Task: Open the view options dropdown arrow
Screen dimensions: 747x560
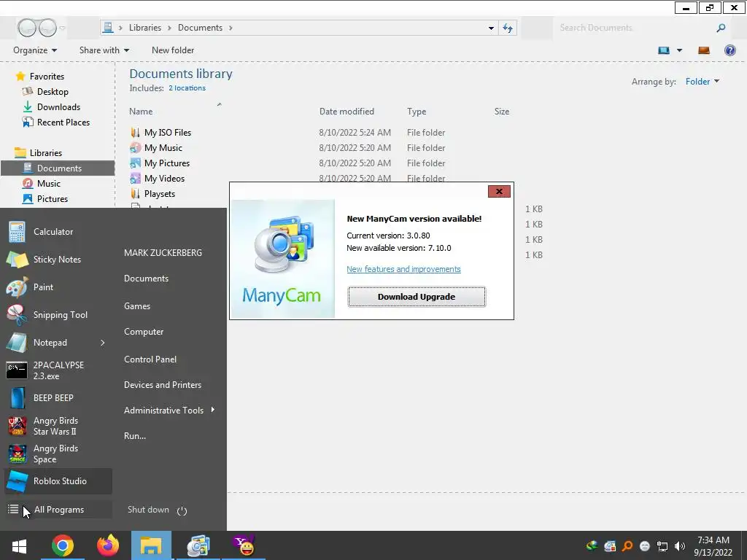Action: pos(679,50)
